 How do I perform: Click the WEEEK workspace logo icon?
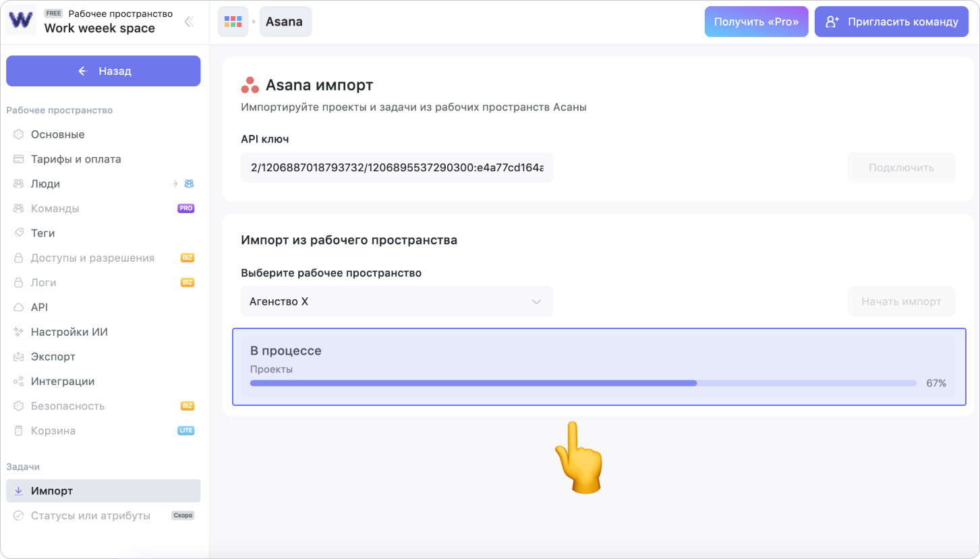click(x=21, y=20)
